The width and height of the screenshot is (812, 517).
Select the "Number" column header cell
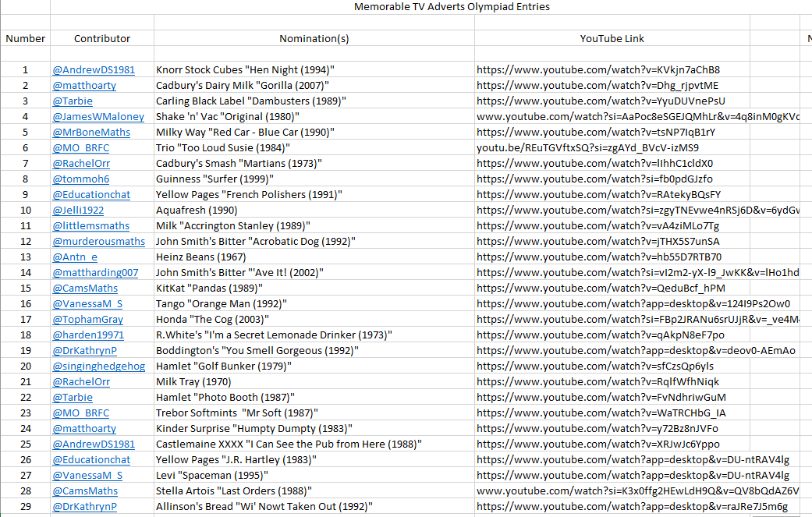coord(26,38)
